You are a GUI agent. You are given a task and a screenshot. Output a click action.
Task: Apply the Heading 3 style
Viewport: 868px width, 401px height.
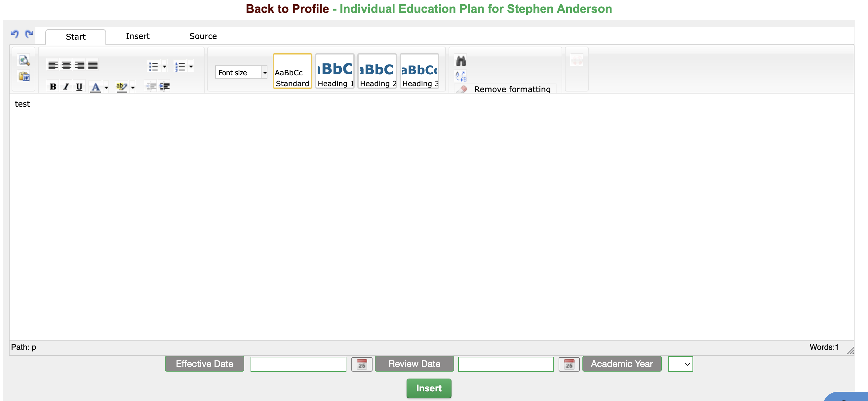point(419,71)
